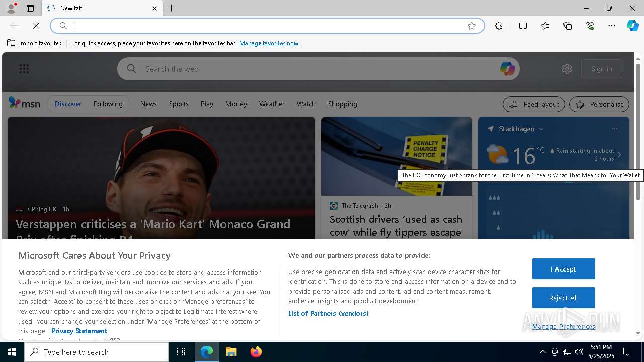This screenshot has height=362, width=644.
Task: Open the Scottish drivers cash cow article
Action: point(395,226)
